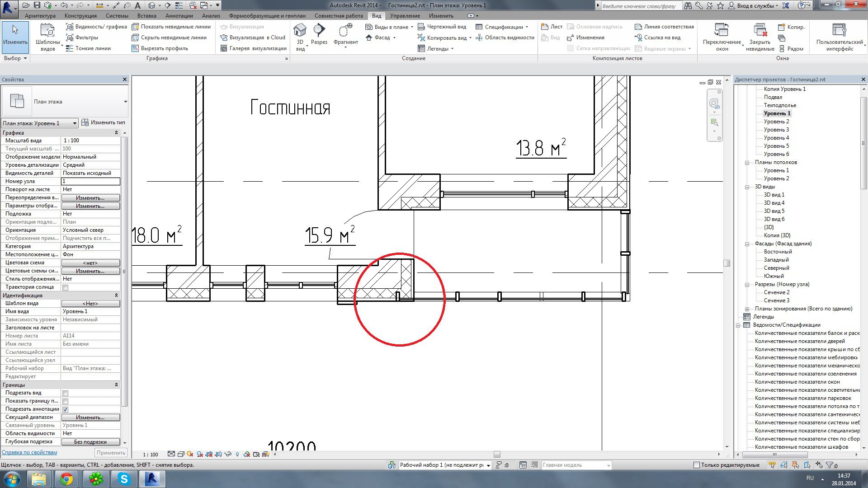
Task: Click the Номер узла input field
Action: [90, 181]
